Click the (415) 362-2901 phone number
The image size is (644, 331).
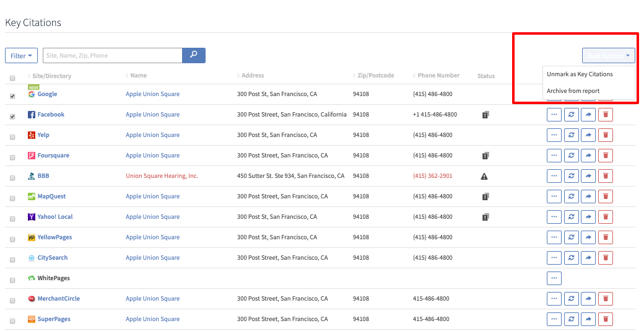(432, 176)
